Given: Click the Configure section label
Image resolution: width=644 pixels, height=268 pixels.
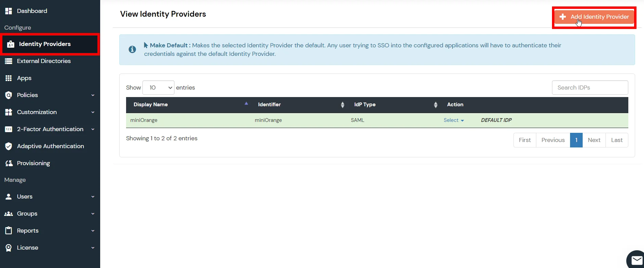Looking at the screenshot, I should [17, 28].
